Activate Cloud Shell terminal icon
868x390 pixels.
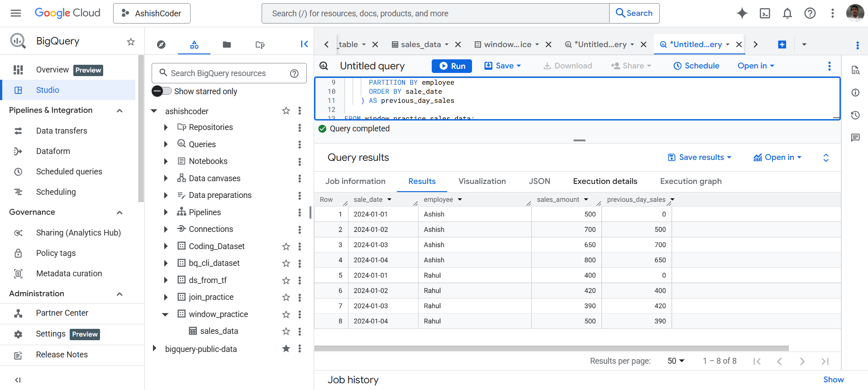765,13
